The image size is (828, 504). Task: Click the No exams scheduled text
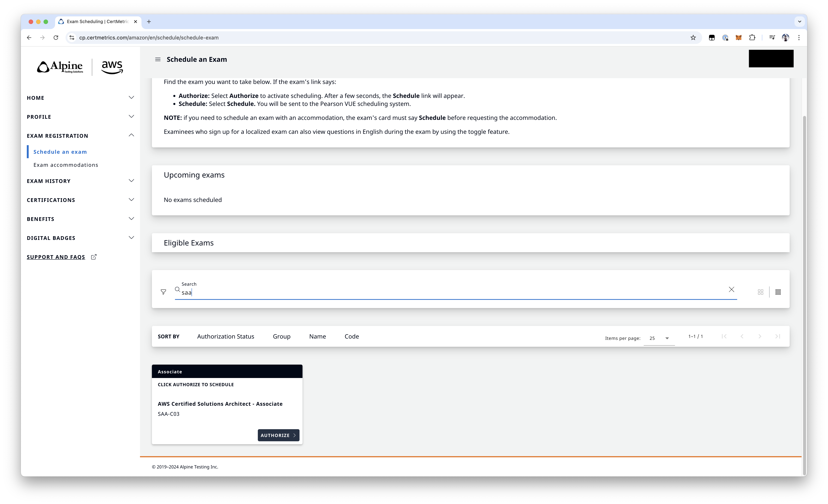tap(193, 200)
